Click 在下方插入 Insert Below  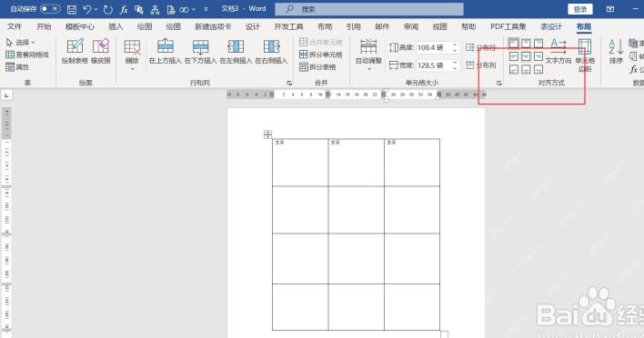tap(200, 51)
